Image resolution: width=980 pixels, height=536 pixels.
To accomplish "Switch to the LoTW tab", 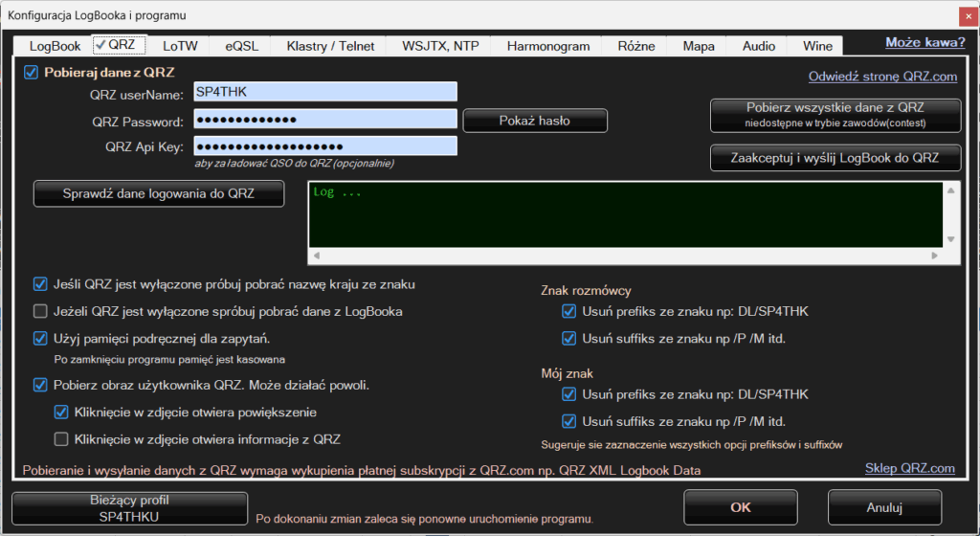I will pos(180,45).
